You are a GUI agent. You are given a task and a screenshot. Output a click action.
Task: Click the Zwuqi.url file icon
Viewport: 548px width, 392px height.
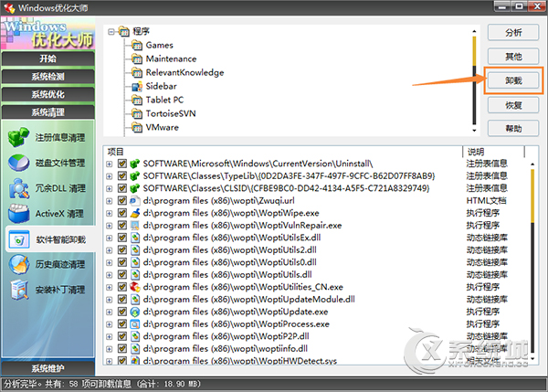pyautogui.click(x=134, y=201)
